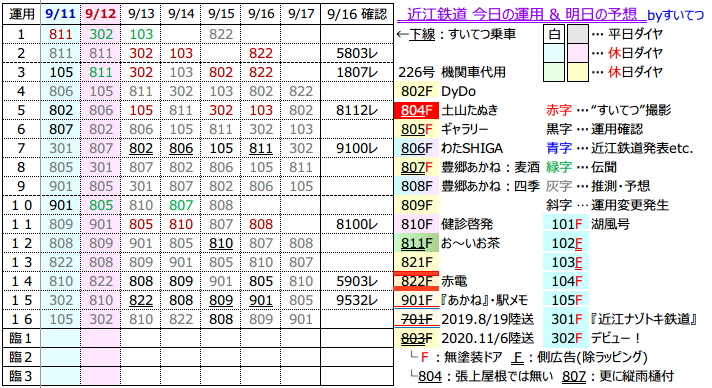Click the pale yellow 休日ダイヤ legend swatch

tap(578, 72)
